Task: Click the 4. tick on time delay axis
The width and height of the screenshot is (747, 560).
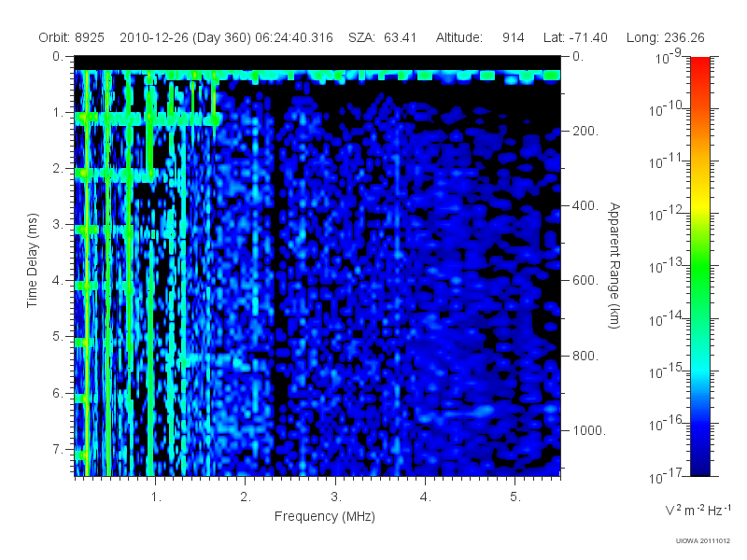Action: pyautogui.click(x=58, y=281)
